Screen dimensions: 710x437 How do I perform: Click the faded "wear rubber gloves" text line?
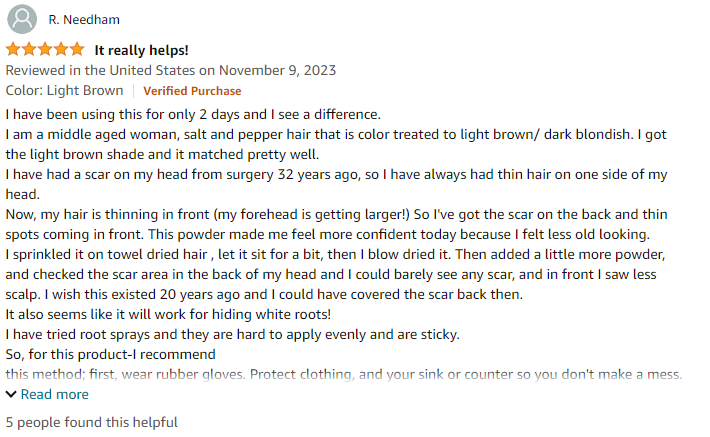coord(344,375)
